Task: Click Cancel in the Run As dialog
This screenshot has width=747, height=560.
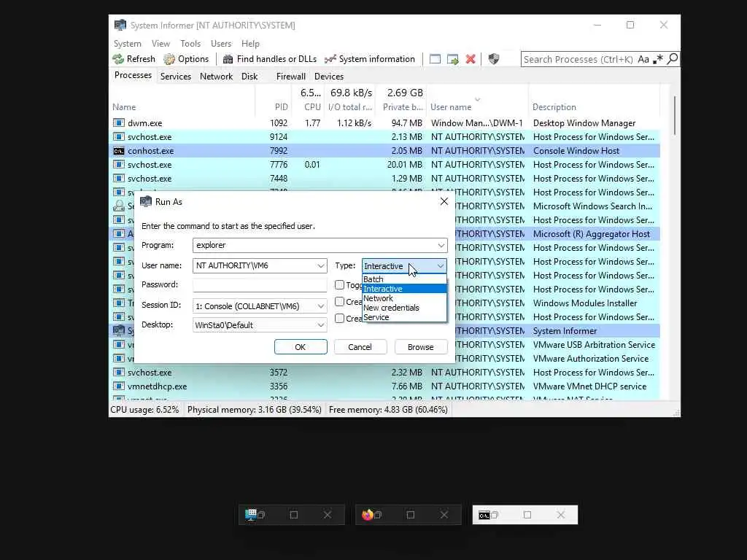Action: 360,347
